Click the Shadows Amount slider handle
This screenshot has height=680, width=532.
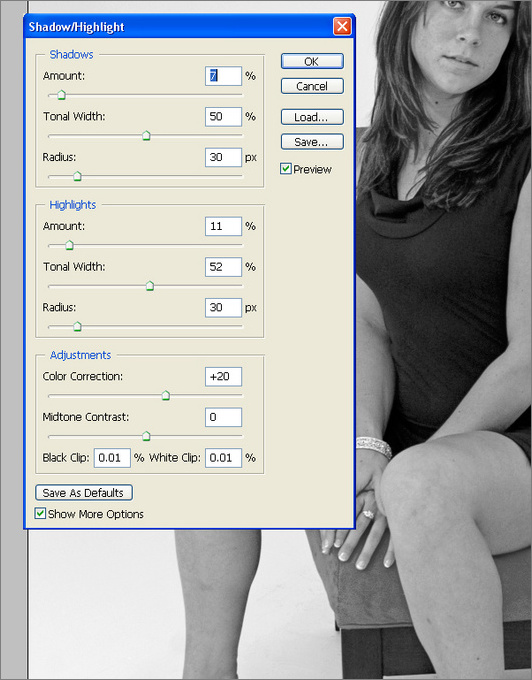point(62,95)
